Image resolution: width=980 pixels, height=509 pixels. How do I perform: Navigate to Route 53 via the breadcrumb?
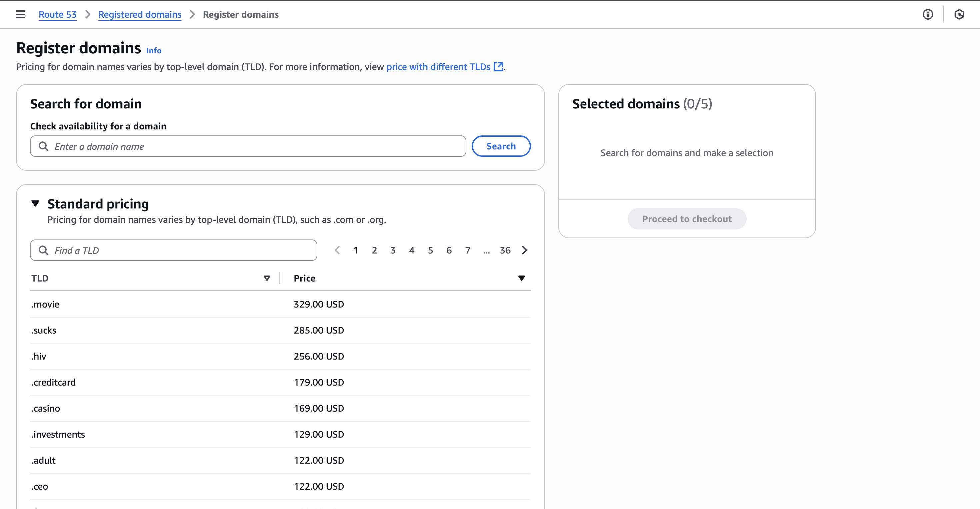57,14
